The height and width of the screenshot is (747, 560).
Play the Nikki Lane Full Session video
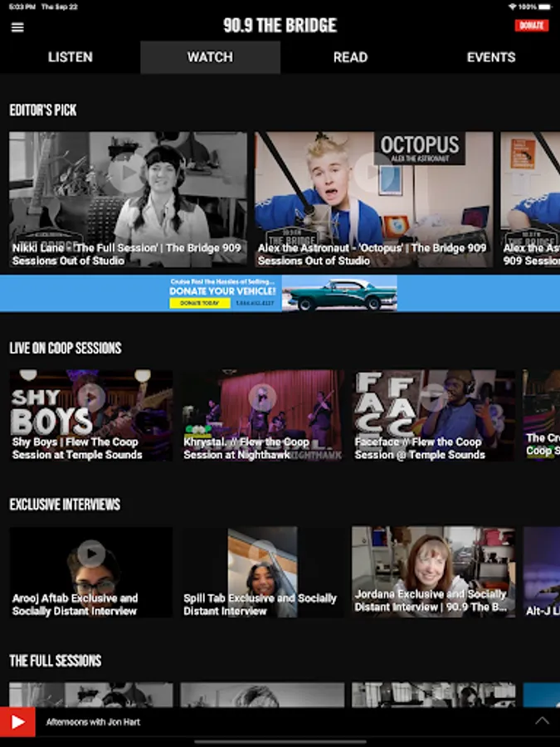pyautogui.click(x=127, y=173)
